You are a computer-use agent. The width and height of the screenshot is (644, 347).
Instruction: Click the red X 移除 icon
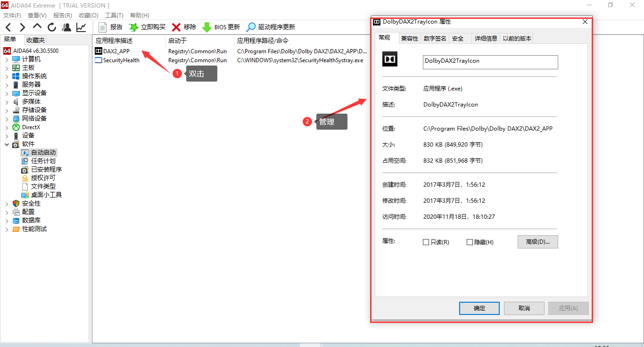pyautogui.click(x=176, y=27)
